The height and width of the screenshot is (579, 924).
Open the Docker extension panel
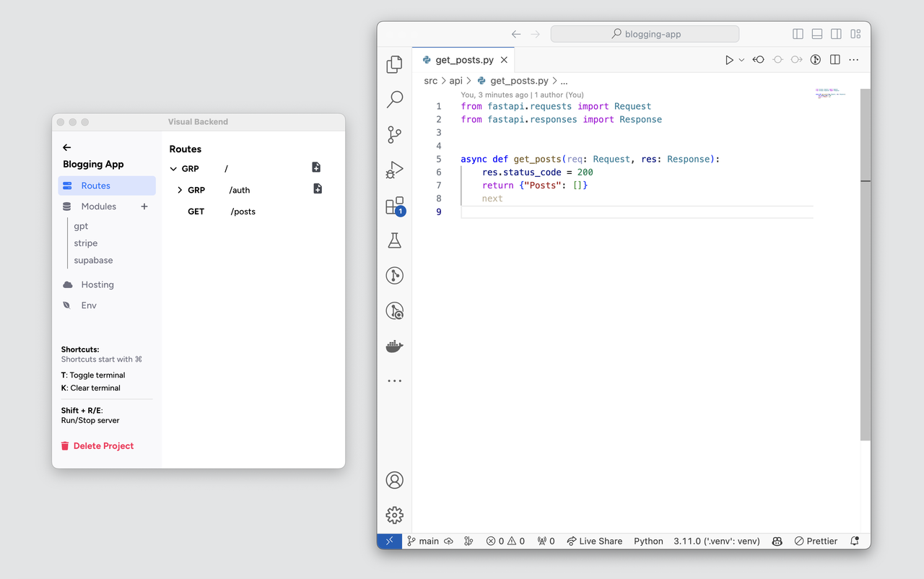click(394, 346)
